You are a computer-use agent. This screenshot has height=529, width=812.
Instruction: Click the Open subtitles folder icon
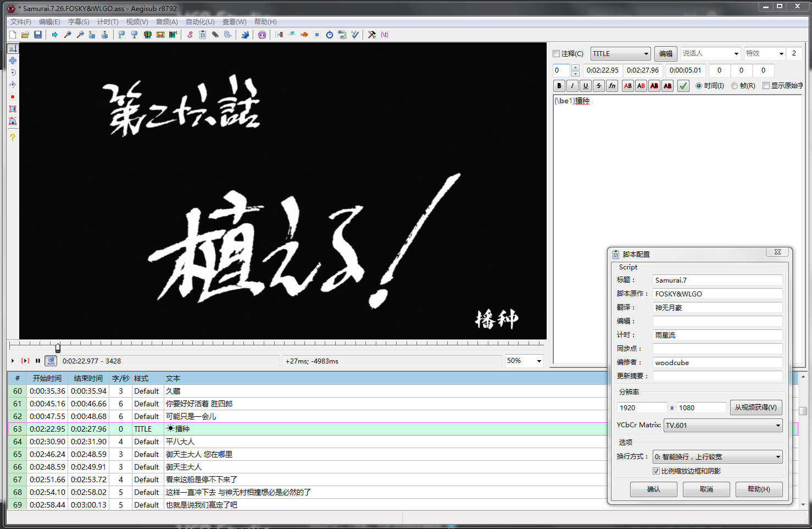(25, 35)
